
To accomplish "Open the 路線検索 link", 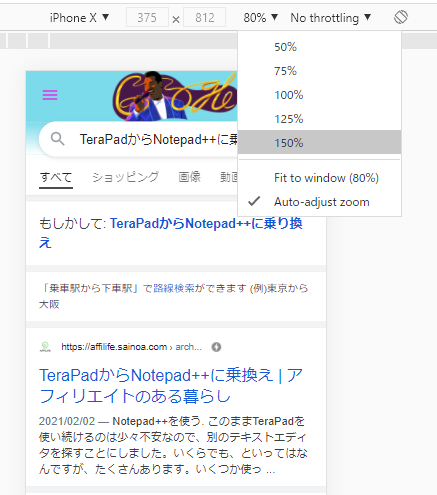I will coord(173,288).
